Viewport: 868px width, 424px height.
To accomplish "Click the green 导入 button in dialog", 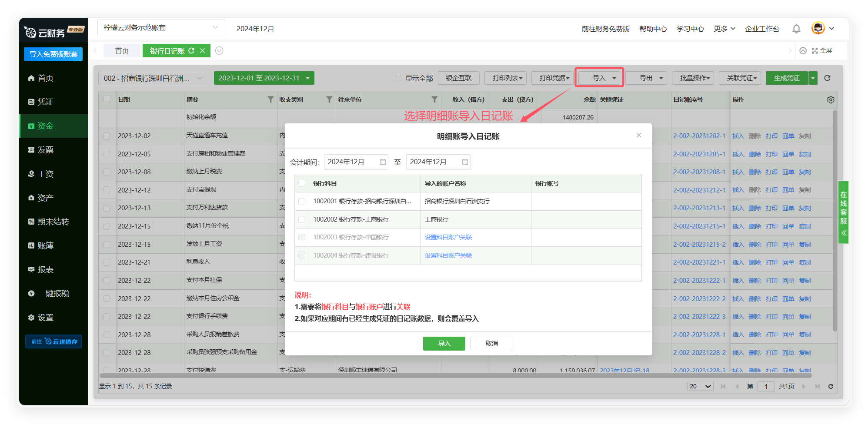I will coord(444,343).
